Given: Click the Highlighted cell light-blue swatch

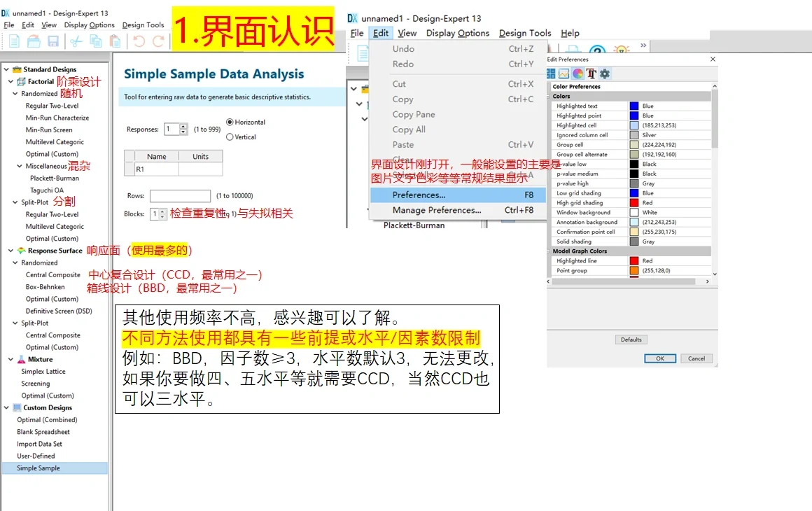Looking at the screenshot, I should coord(634,125).
